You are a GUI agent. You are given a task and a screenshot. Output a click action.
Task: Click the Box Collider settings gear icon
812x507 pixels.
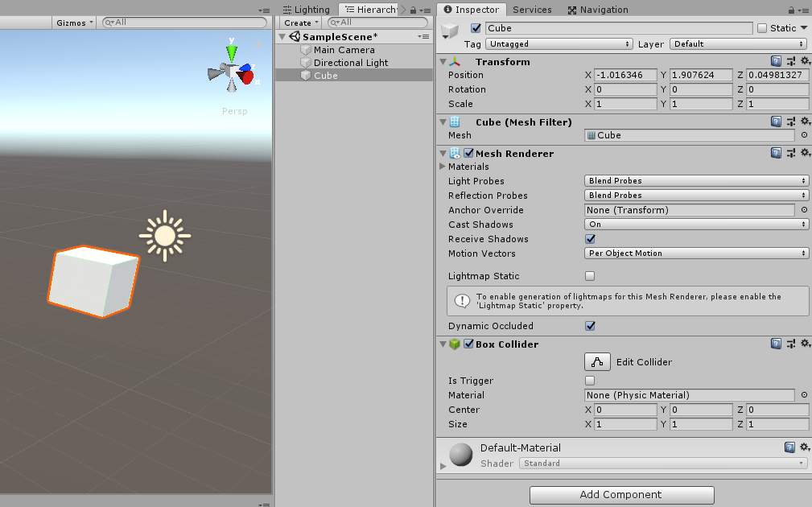tap(806, 344)
